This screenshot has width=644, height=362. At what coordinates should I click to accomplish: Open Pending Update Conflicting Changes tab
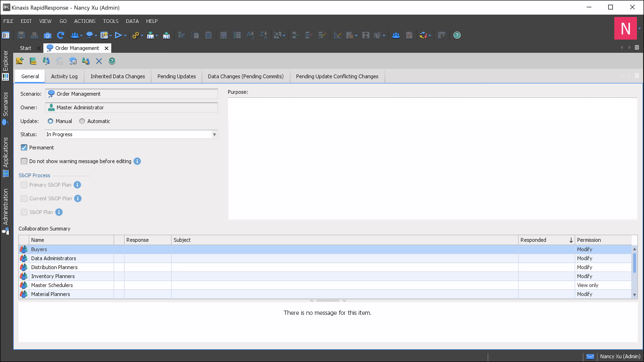pyautogui.click(x=337, y=76)
